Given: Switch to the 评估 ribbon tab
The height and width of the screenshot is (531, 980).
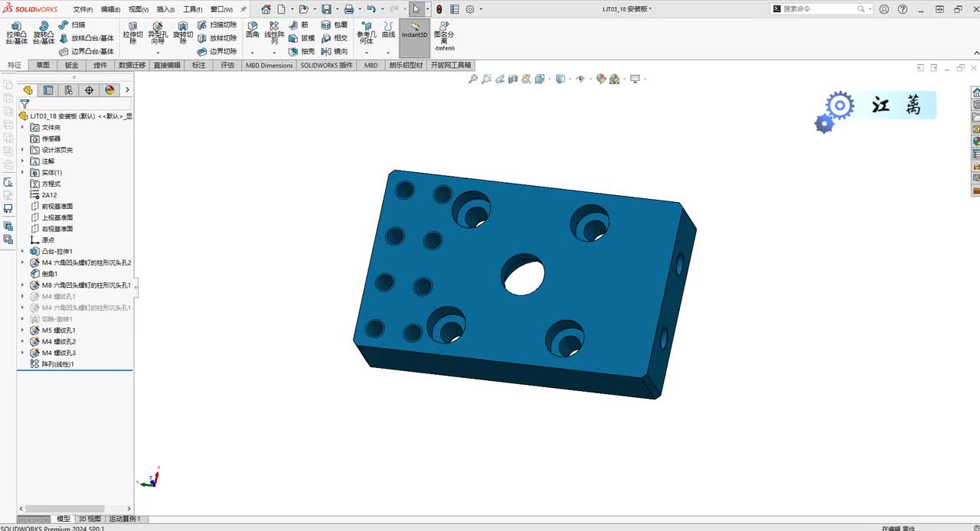Looking at the screenshot, I should click(x=227, y=65).
